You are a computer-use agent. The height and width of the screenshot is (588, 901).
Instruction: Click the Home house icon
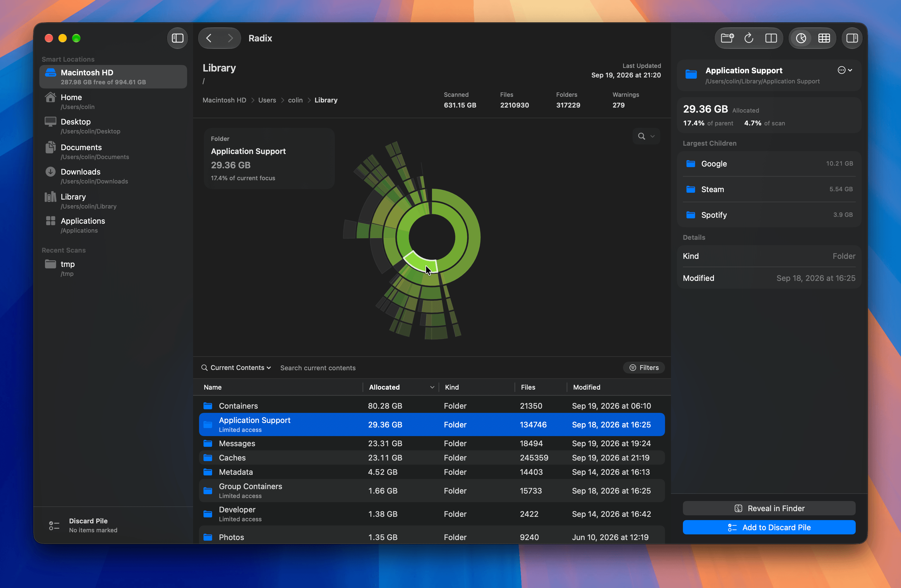[50, 97]
